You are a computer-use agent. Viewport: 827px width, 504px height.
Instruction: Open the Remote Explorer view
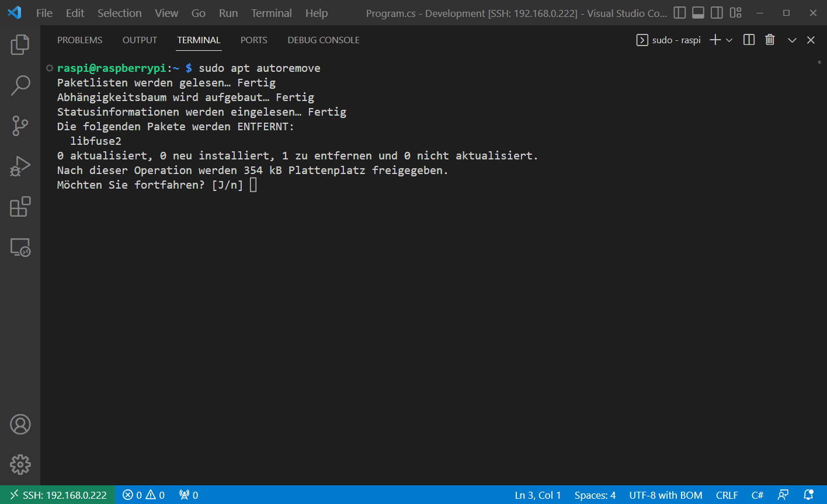pyautogui.click(x=20, y=248)
